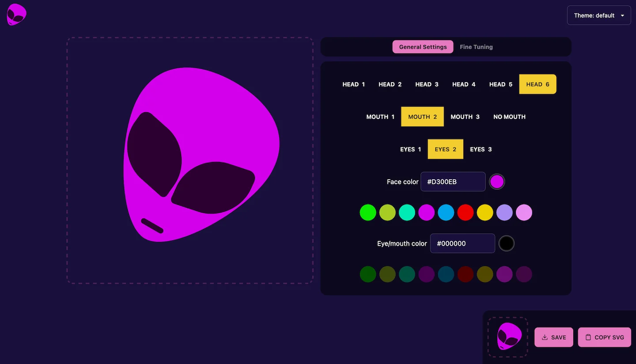Screen dimensions: 636x364
Task: Pick the red face color swatch
Action: 465,212
